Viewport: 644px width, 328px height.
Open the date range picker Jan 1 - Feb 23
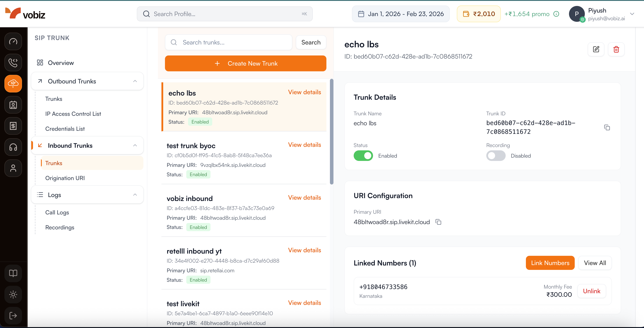(401, 14)
